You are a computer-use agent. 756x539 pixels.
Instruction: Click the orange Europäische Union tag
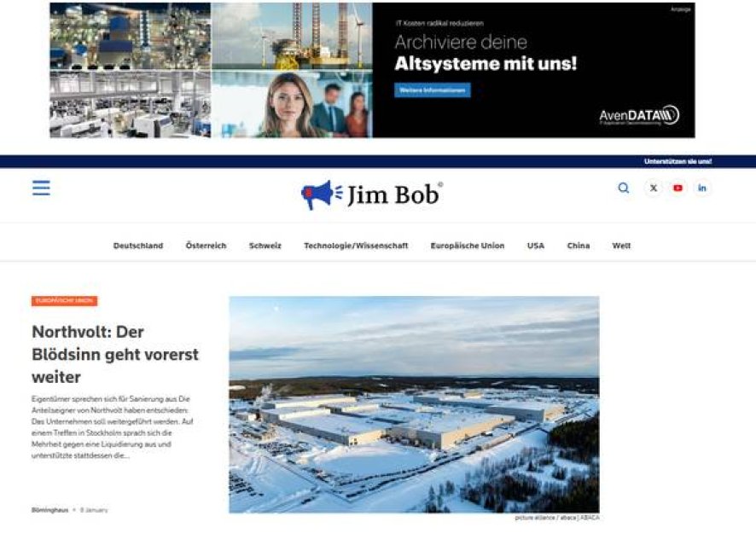pos(65,301)
